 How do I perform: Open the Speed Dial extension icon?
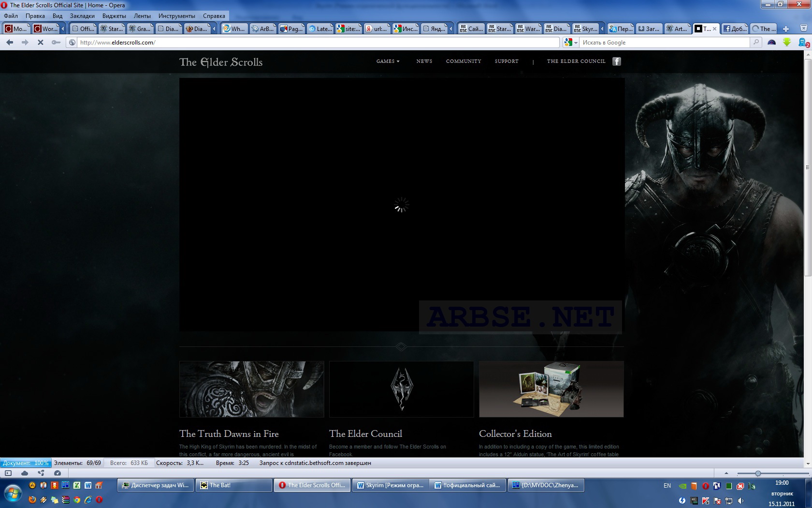coord(772,43)
